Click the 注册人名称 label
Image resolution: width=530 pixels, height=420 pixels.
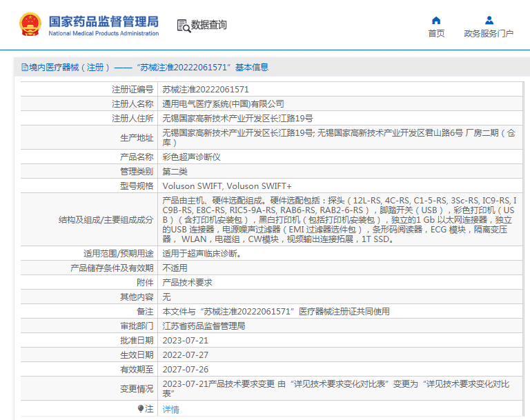coord(132,104)
